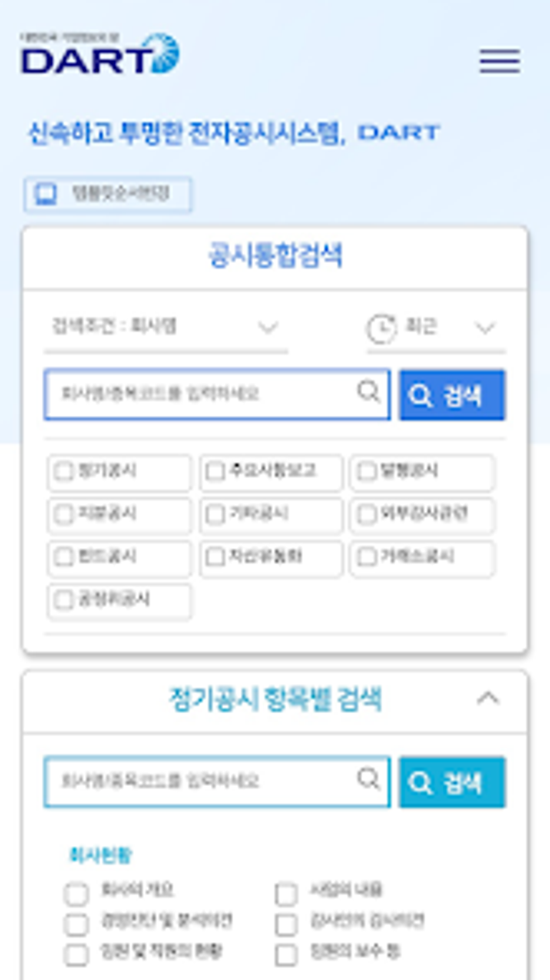The image size is (550, 980).
Task: Expand the 최근 period dropdown
Action: (436, 327)
